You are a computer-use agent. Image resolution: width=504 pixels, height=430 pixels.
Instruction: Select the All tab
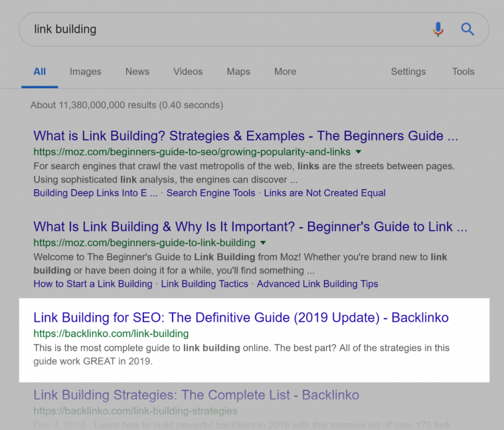(40, 72)
